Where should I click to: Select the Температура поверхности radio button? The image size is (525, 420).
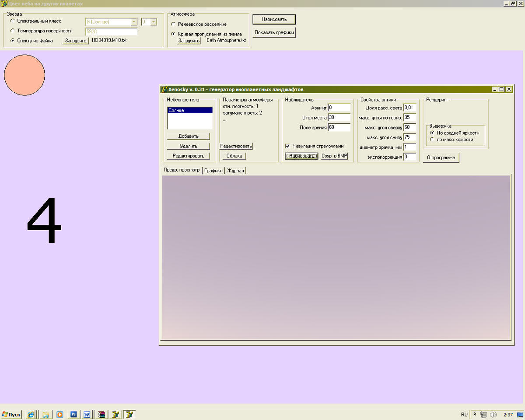[x=12, y=31]
